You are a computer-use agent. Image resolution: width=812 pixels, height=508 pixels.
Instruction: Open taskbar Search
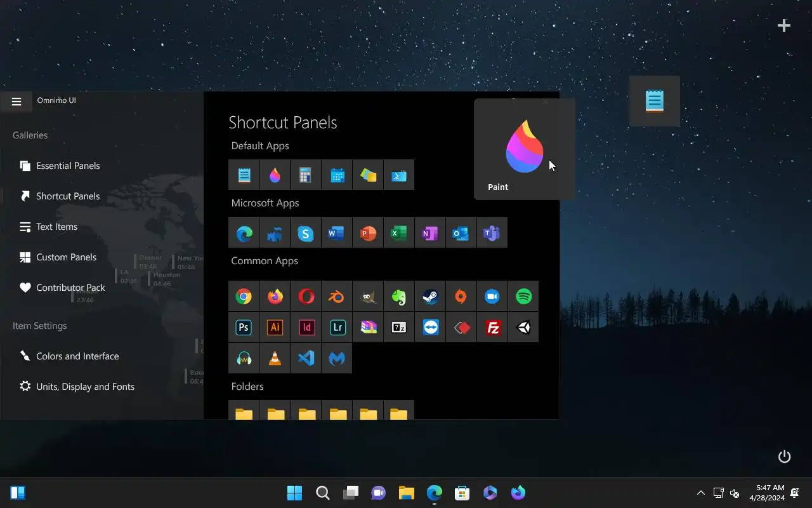[322, 493]
